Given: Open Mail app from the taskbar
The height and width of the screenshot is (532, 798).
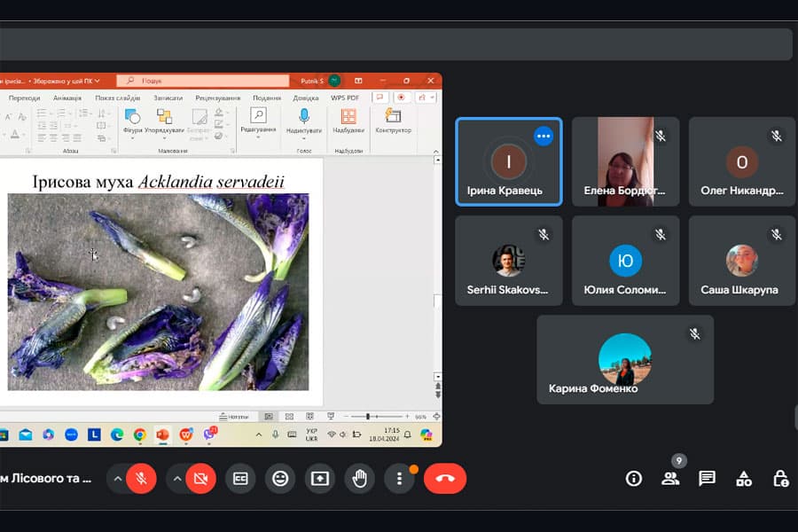Looking at the screenshot, I should (x=26, y=434).
